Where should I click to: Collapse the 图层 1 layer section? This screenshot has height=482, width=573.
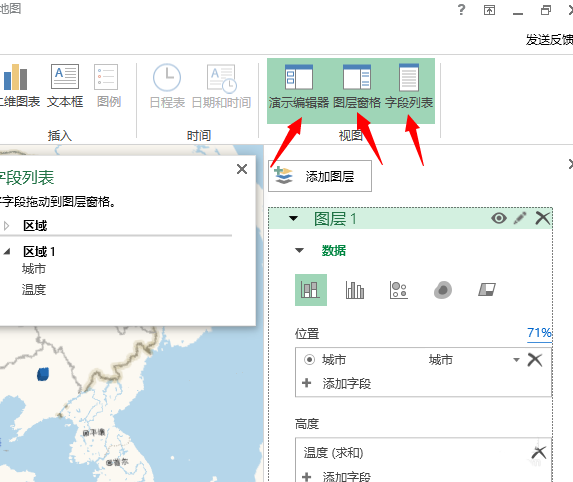pyautogui.click(x=293, y=219)
